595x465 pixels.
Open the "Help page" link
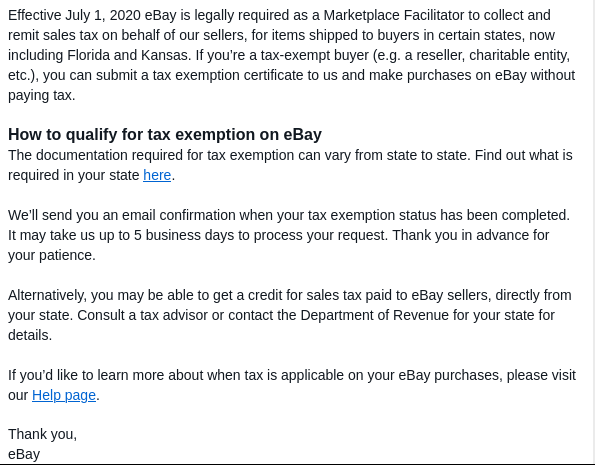tap(64, 395)
